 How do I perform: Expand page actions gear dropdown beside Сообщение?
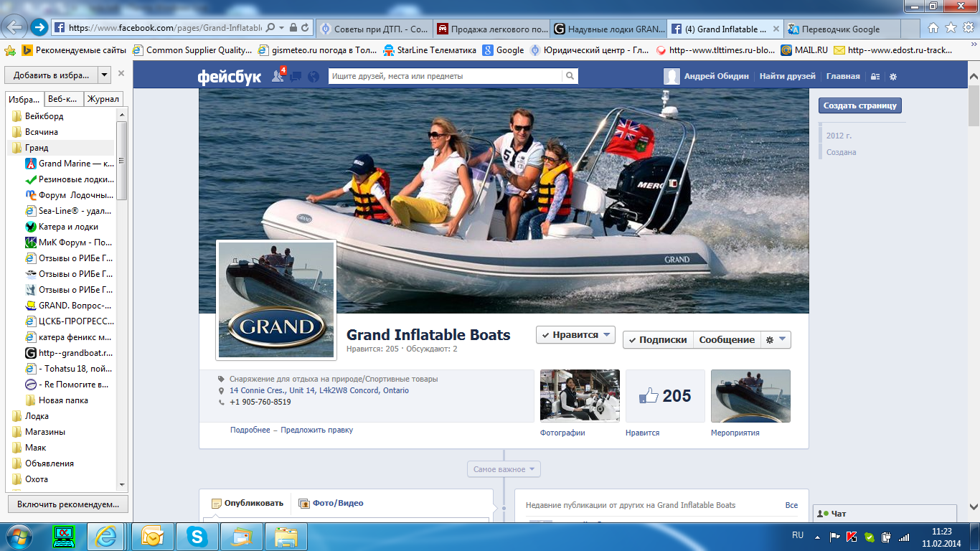(x=776, y=340)
